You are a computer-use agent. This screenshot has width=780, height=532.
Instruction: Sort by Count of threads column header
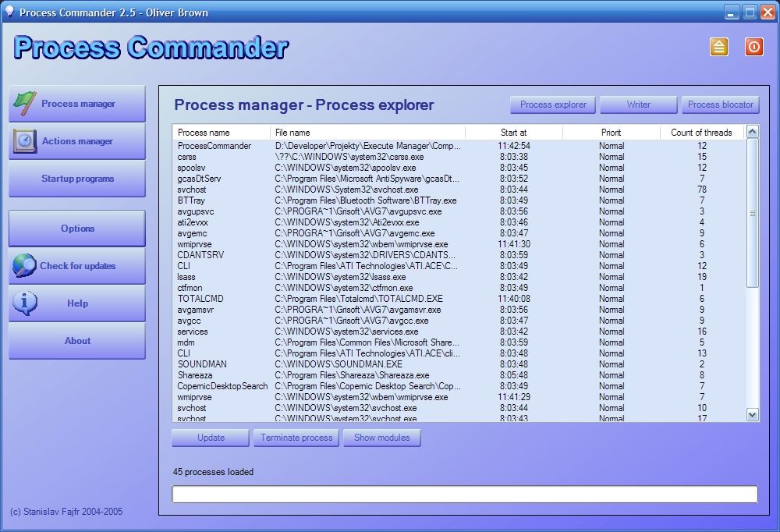[701, 133]
